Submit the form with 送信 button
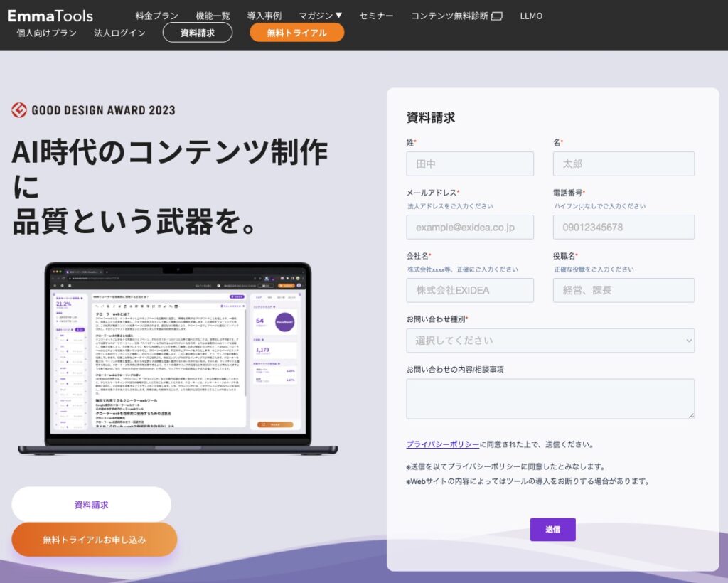The height and width of the screenshot is (583, 728). [552, 530]
